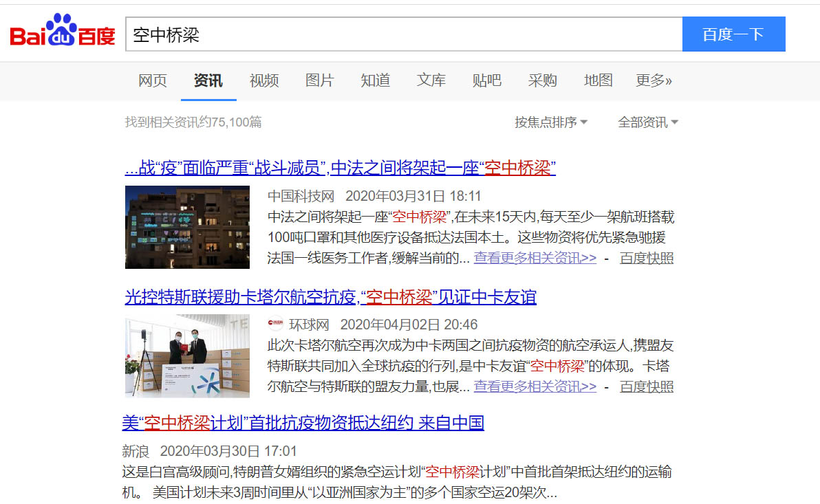Click the 空中桥梁 search input field
This screenshot has height=504, width=820.
pyautogui.click(x=404, y=34)
